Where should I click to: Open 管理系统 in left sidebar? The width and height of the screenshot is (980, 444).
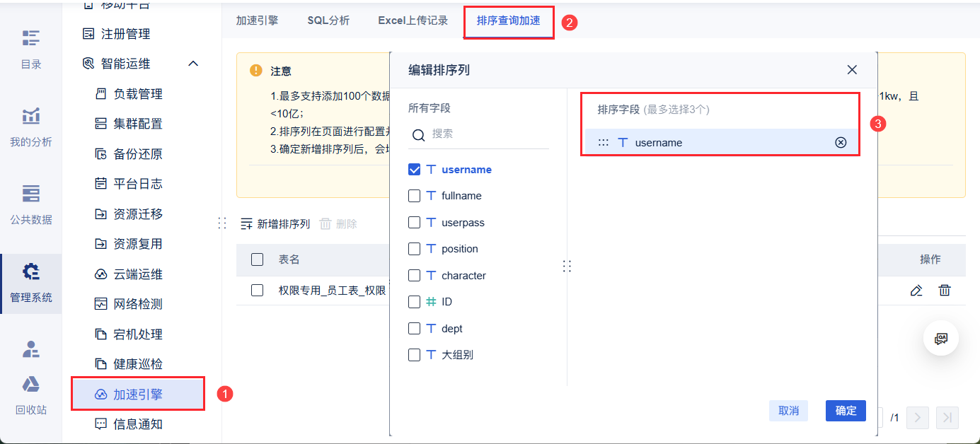click(x=31, y=282)
